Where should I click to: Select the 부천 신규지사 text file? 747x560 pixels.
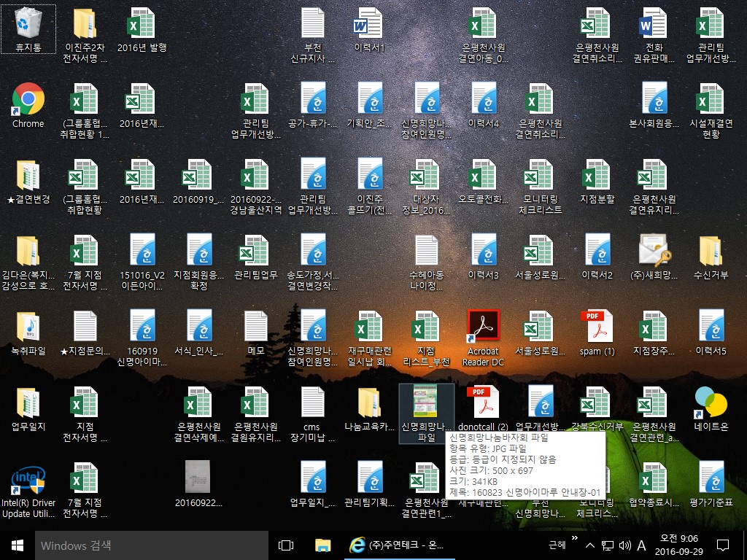pos(312,34)
